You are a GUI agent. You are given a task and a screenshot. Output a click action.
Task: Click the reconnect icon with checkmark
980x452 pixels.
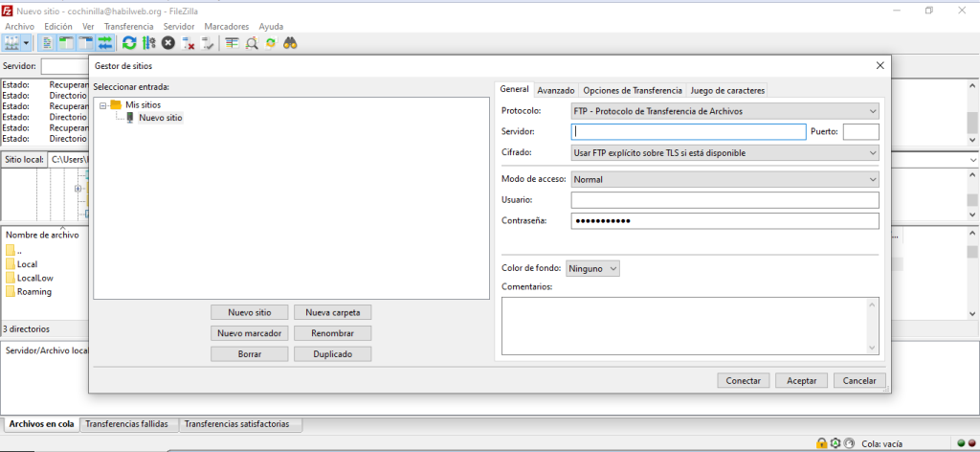[208, 43]
